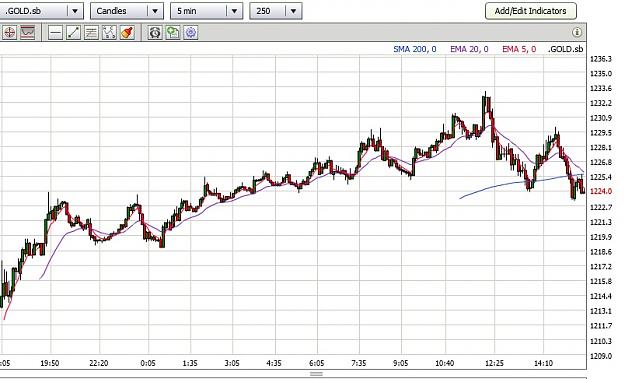The height and width of the screenshot is (379, 625).
Task: Click the paintbrush clear drawings icon
Action: coord(127,33)
